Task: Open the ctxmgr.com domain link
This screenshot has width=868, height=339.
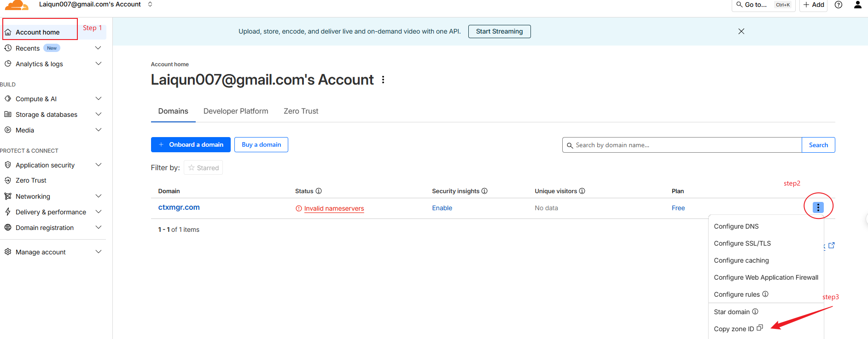Action: (179, 207)
